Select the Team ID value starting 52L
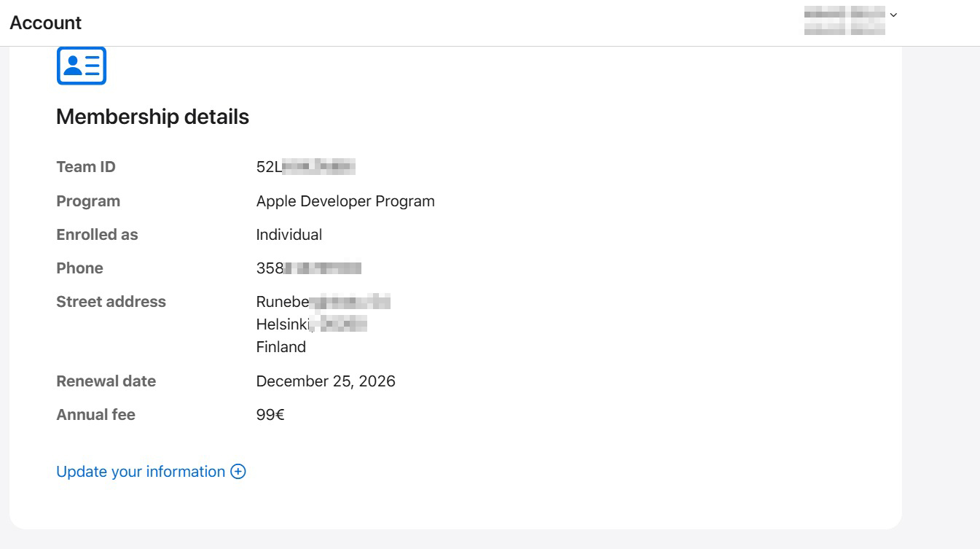Viewport: 980px width, 549px height. tap(305, 167)
